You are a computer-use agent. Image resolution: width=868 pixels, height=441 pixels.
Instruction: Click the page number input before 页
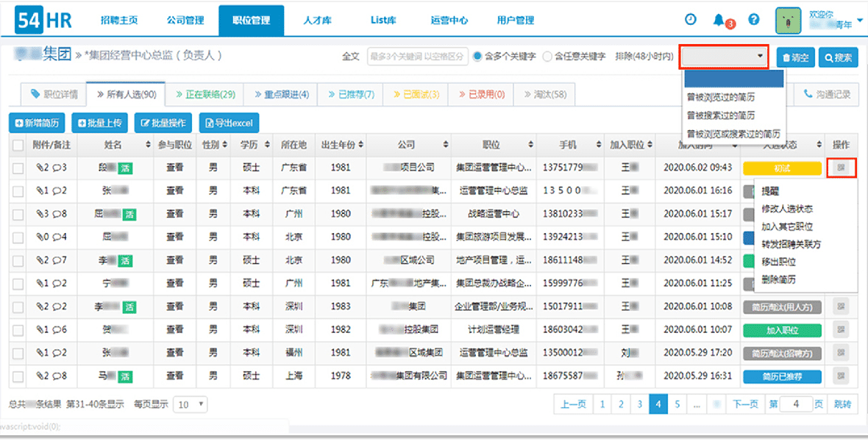(796, 404)
